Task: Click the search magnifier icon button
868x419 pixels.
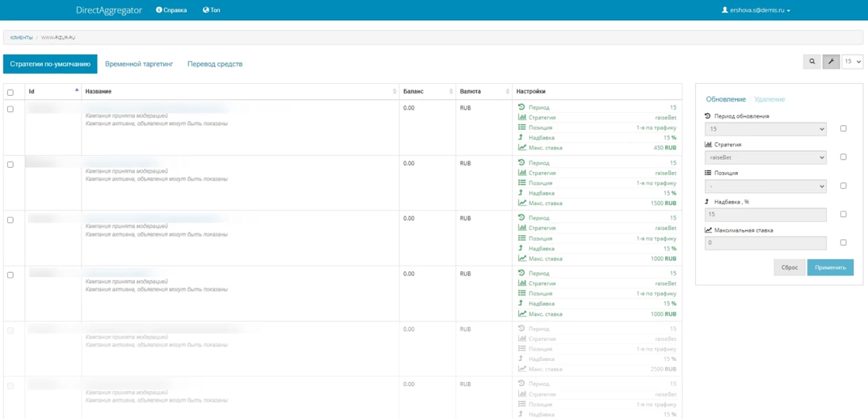Action: point(812,62)
